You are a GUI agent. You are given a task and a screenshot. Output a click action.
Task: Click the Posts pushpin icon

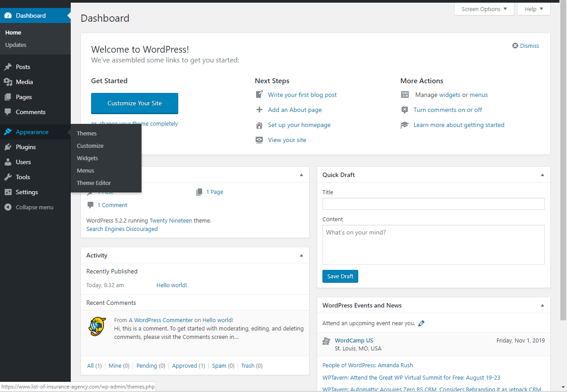[8, 67]
